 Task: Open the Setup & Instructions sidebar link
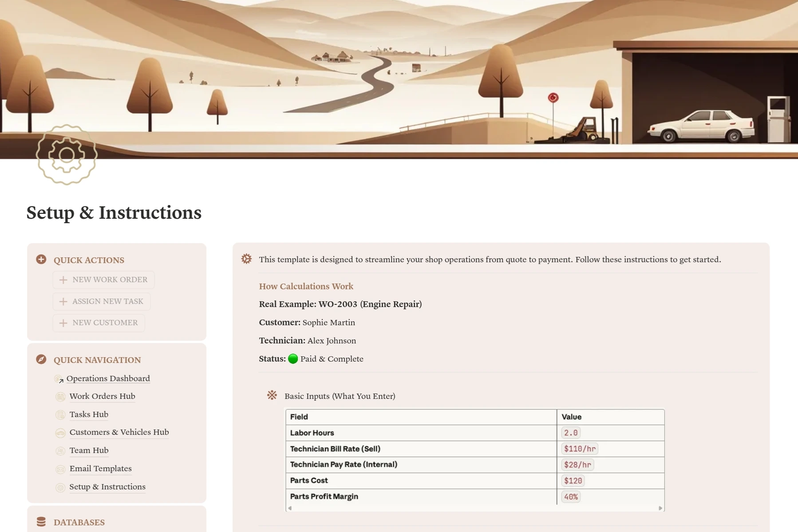click(107, 487)
